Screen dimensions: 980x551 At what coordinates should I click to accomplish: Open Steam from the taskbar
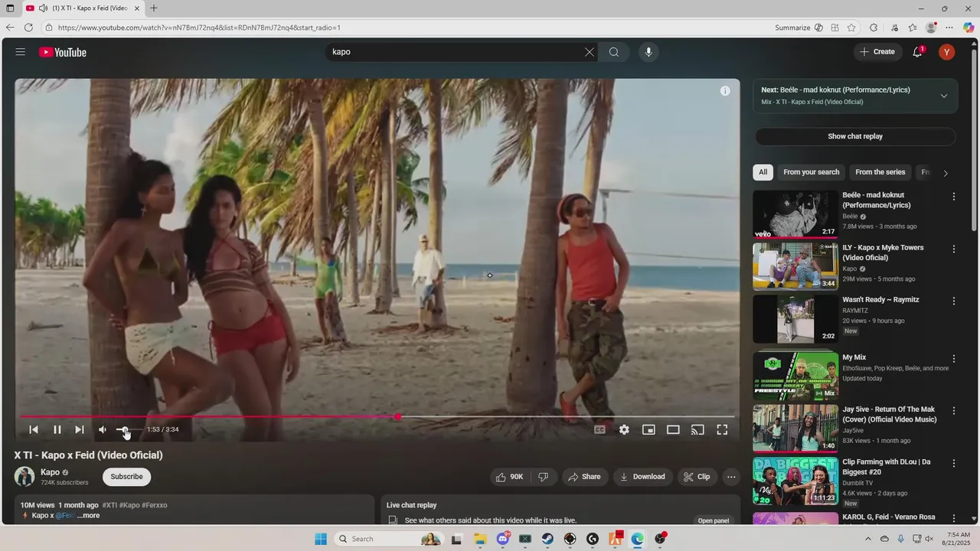[x=547, y=539]
